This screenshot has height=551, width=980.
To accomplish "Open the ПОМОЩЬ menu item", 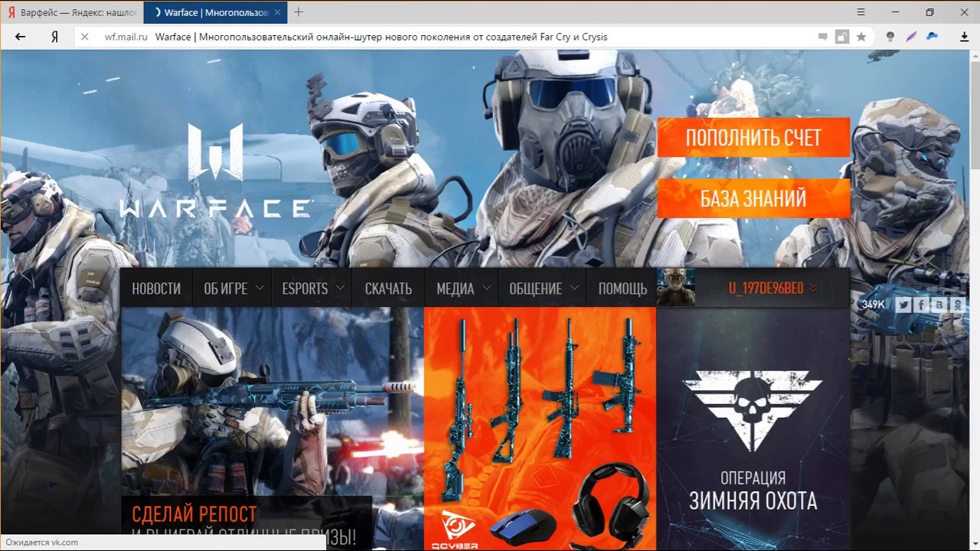I will pyautogui.click(x=622, y=289).
